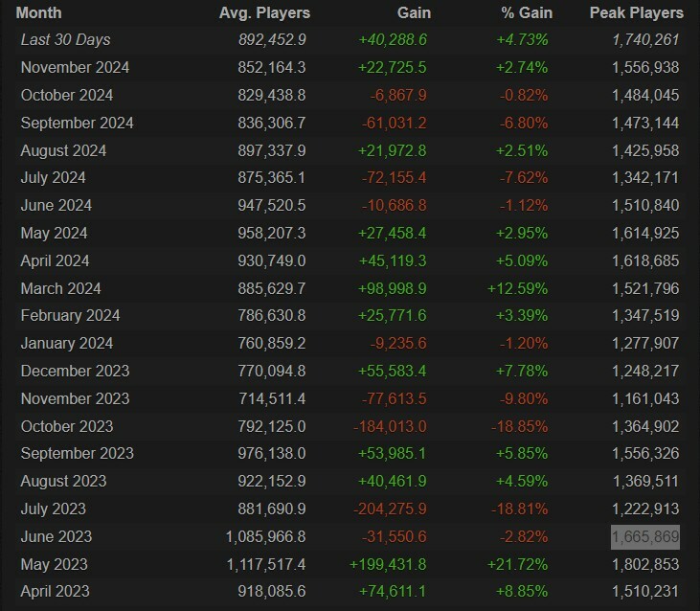Click August 2024 average players 897,337.9
This screenshot has width=700, height=611.
[x=271, y=151]
